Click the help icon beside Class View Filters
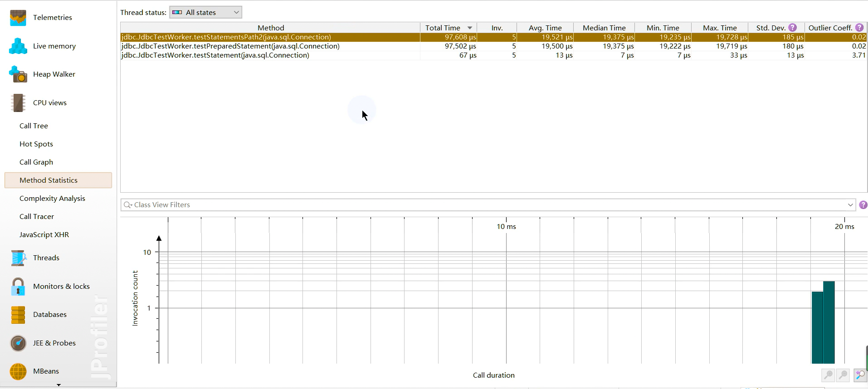The width and height of the screenshot is (868, 389). pyautogui.click(x=863, y=205)
